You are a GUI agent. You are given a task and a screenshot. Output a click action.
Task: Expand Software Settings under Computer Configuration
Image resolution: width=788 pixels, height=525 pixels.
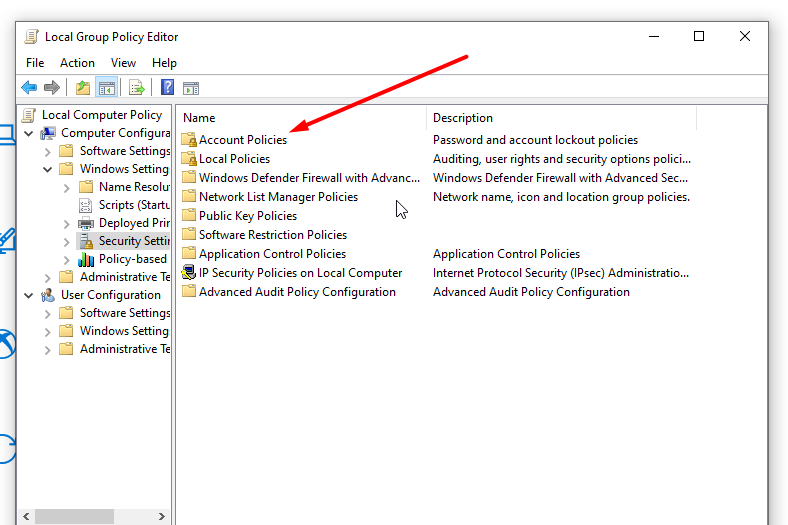click(x=48, y=152)
